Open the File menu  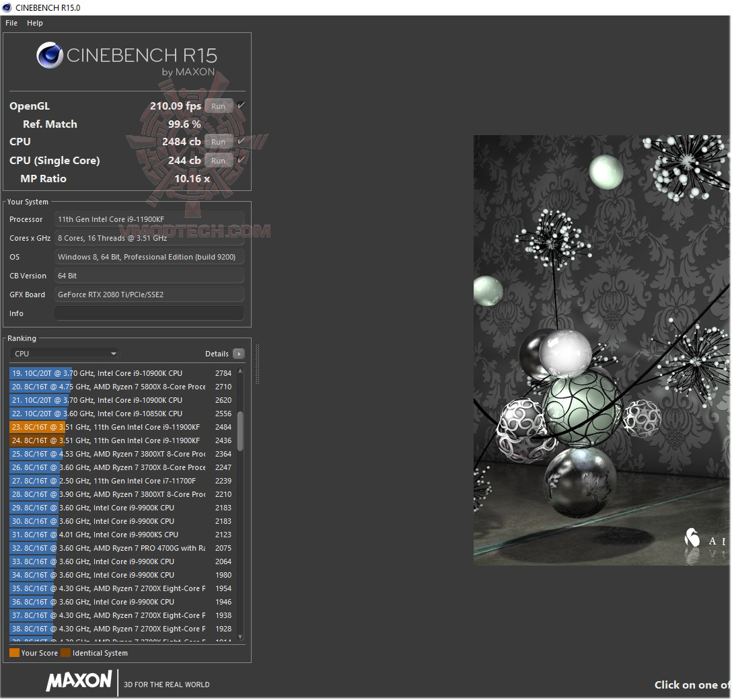(11, 23)
